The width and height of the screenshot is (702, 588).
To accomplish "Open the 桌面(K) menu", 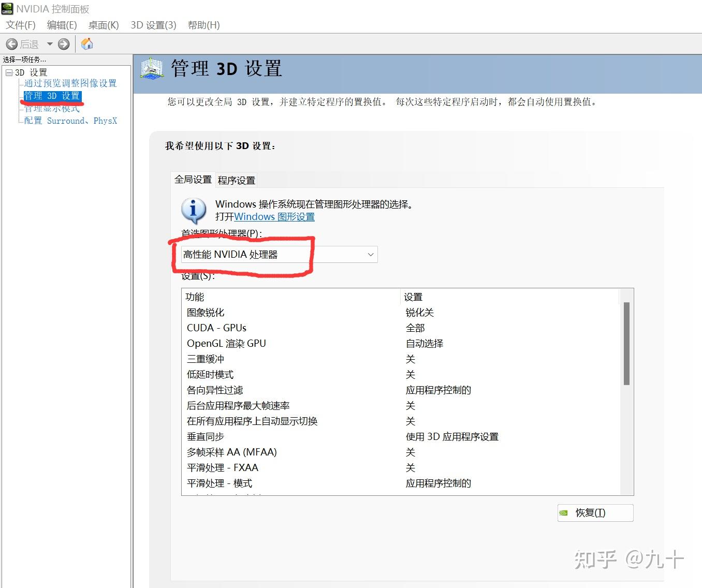I will 104,25.
